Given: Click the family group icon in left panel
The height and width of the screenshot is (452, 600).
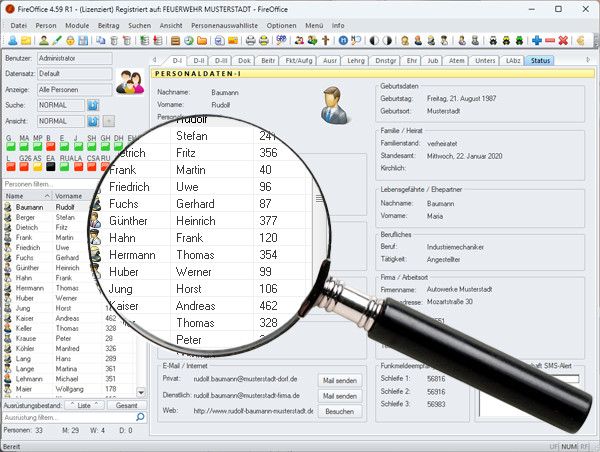Looking at the screenshot, I should coord(129,82).
